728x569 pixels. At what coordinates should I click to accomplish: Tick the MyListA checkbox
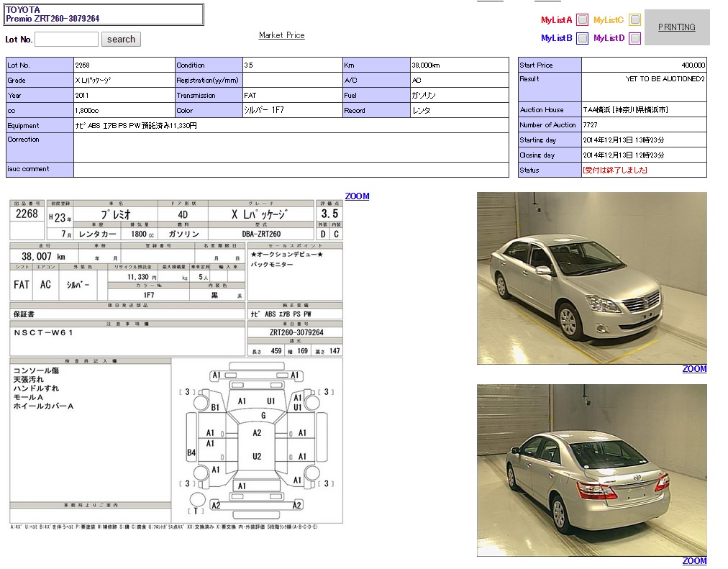click(583, 20)
